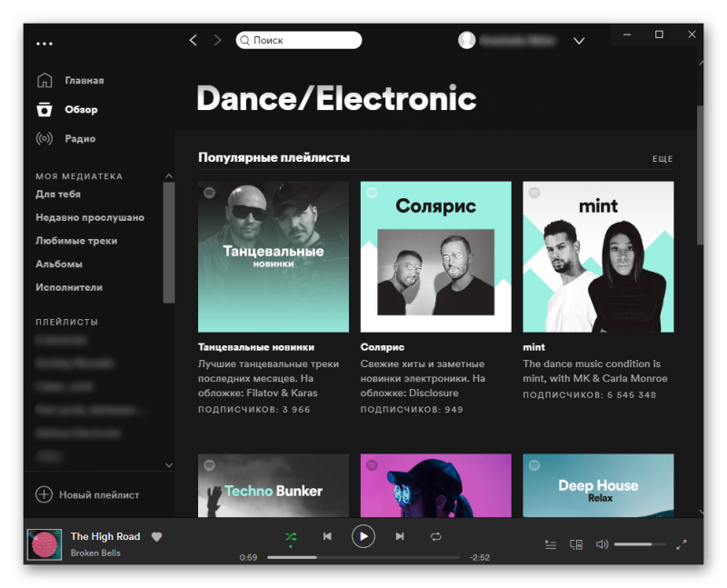Click the now-playing album art

pos(44,544)
